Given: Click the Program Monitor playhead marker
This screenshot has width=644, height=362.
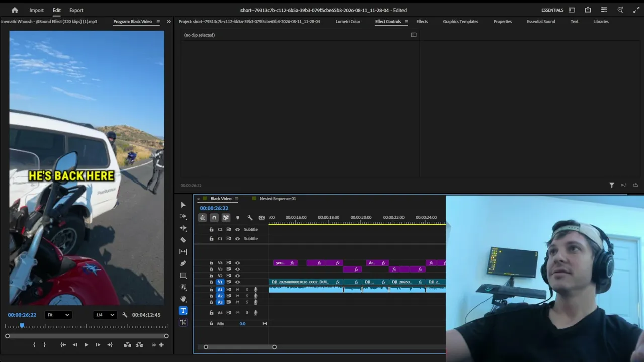Looking at the screenshot, I should [22, 326].
